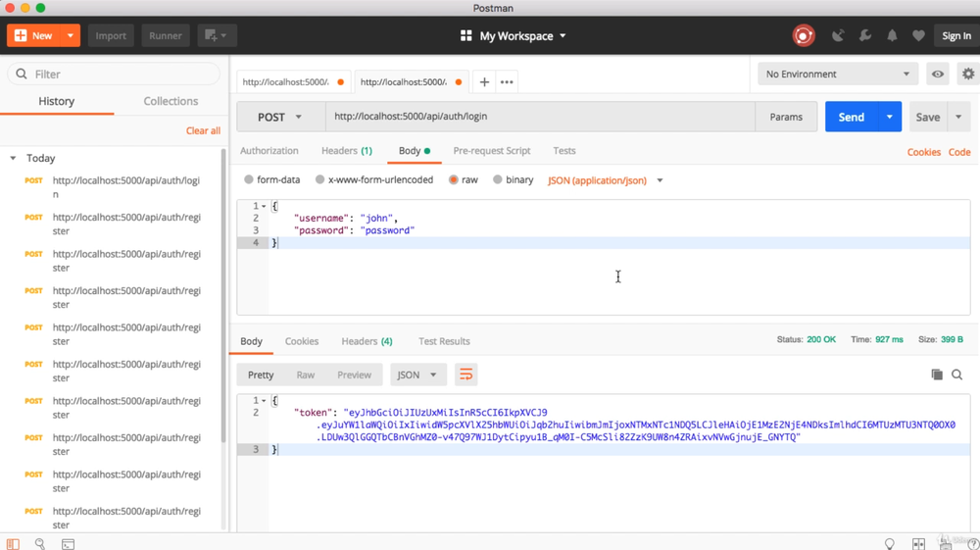Image resolution: width=980 pixels, height=550 pixels.
Task: Click the environment quick look eye icon
Action: point(938,75)
